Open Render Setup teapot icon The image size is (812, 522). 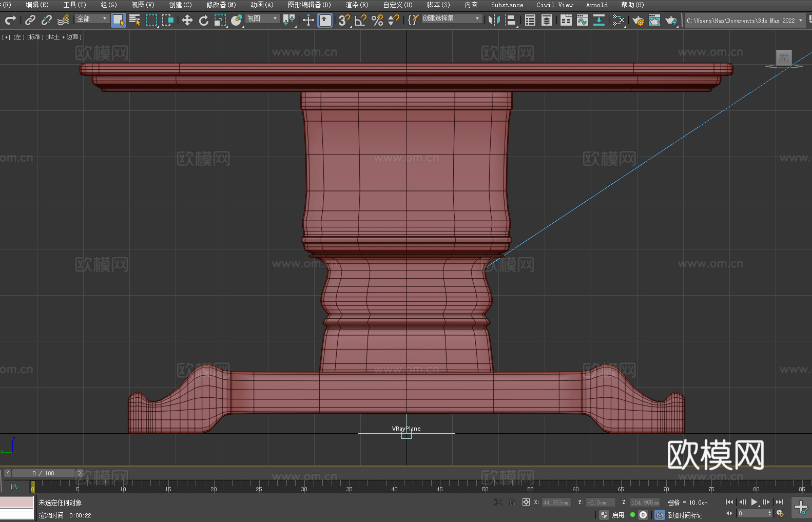pyautogui.click(x=638, y=20)
